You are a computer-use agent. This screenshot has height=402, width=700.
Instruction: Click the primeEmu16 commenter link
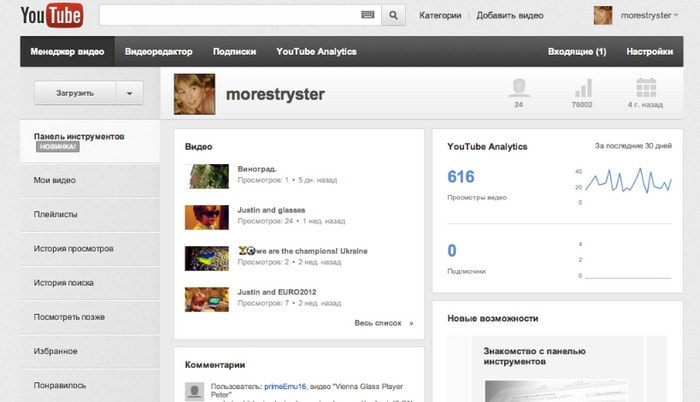click(x=285, y=386)
